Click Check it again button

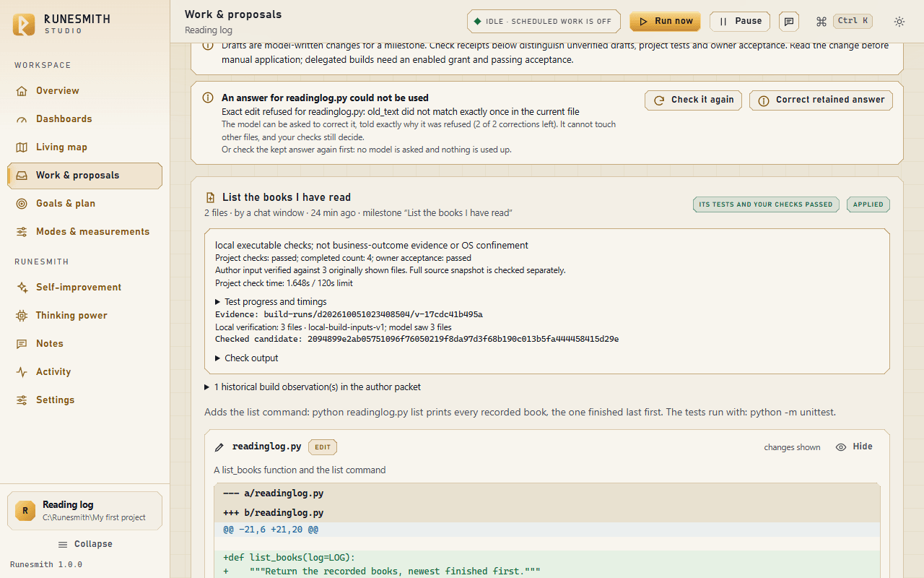[x=694, y=100]
